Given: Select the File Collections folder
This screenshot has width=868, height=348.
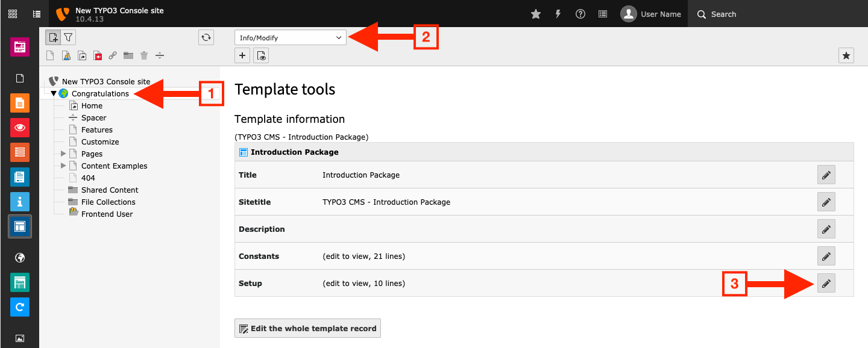Looking at the screenshot, I should click(108, 202).
